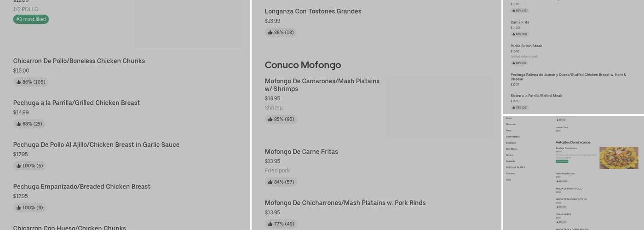644x230 pixels.
Task: Click thumbs-up icon for Pechuga De Pollo Al Ajillo
Action: [19, 166]
